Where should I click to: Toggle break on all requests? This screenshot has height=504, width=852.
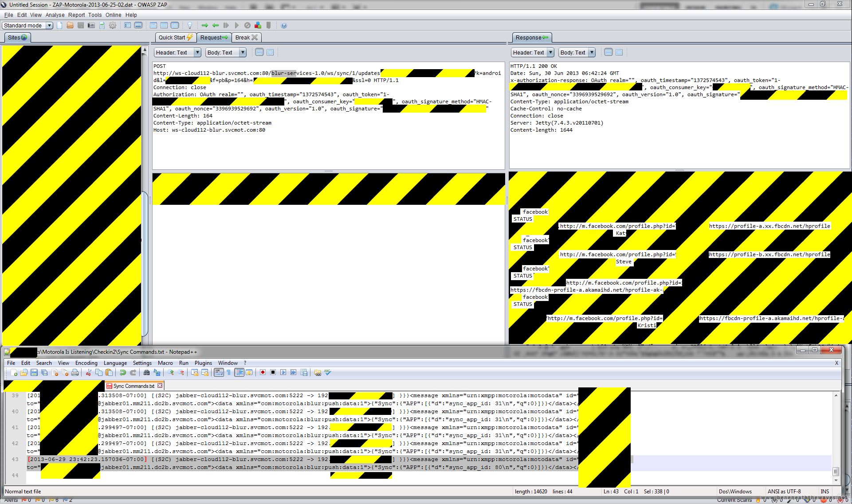[x=205, y=25]
